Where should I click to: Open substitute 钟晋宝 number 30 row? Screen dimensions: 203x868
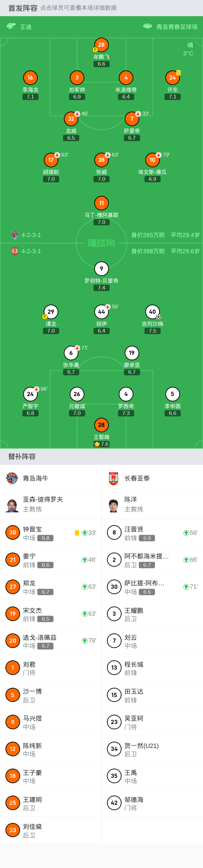pos(50,532)
